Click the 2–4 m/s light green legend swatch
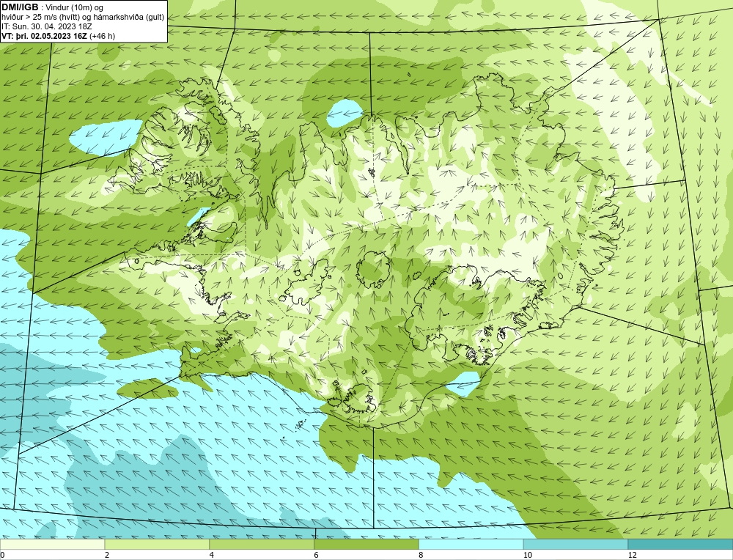 coord(157,544)
